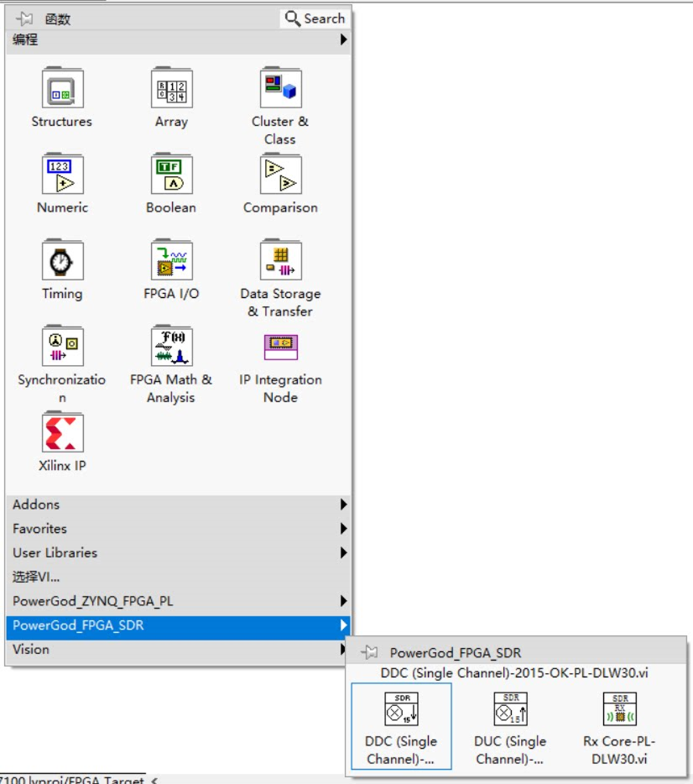Open the Numeric palette
This screenshot has height=784, width=693.
[62, 174]
